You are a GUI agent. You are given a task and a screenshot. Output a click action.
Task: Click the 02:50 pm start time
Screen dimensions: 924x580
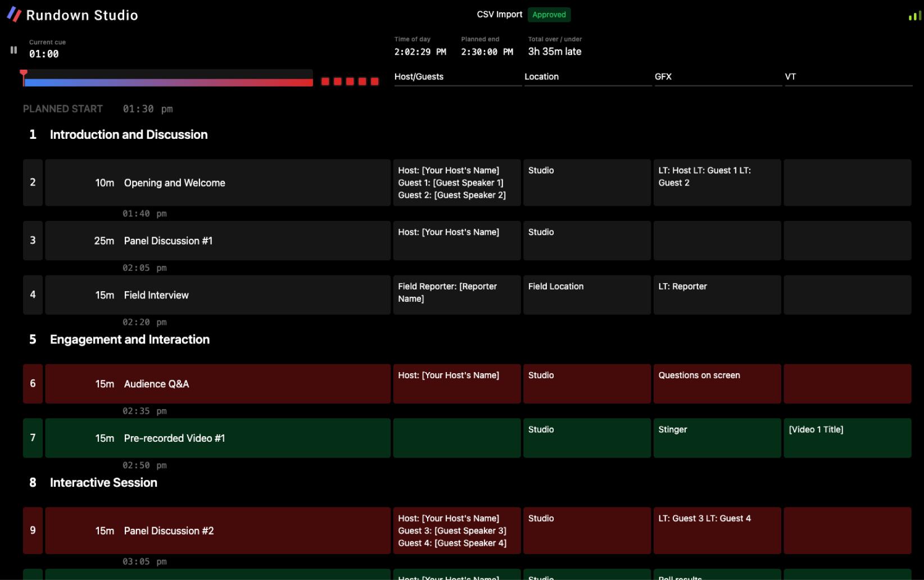click(144, 465)
